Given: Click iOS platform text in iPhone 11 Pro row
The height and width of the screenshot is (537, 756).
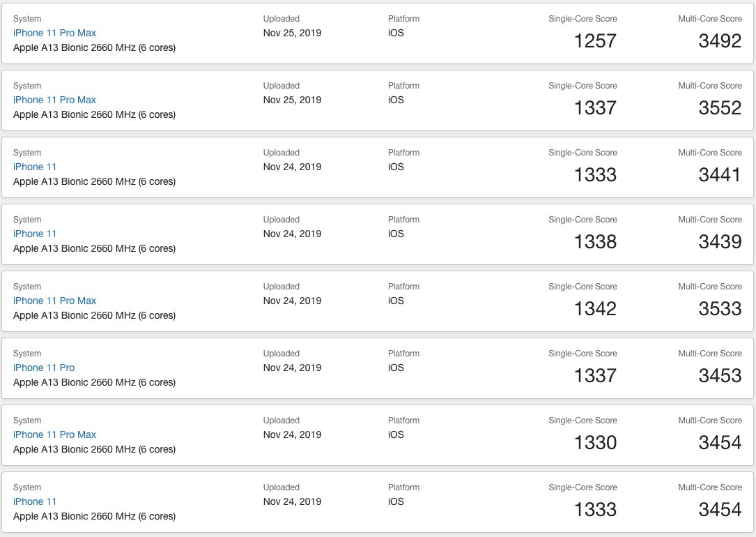Looking at the screenshot, I should pyautogui.click(x=396, y=368).
